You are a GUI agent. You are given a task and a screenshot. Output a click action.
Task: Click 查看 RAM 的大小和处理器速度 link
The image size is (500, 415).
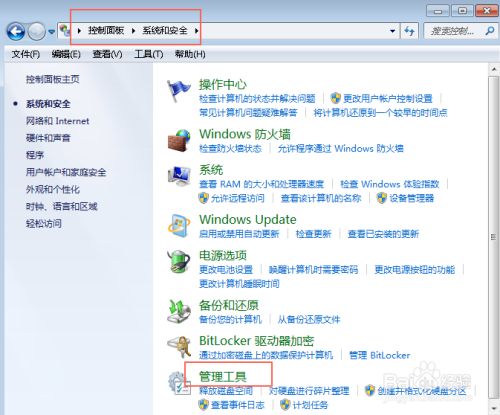coord(261,184)
